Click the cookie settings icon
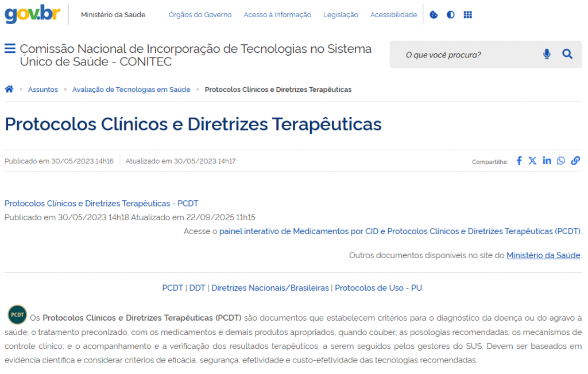The height and width of the screenshot is (374, 588). pyautogui.click(x=434, y=15)
